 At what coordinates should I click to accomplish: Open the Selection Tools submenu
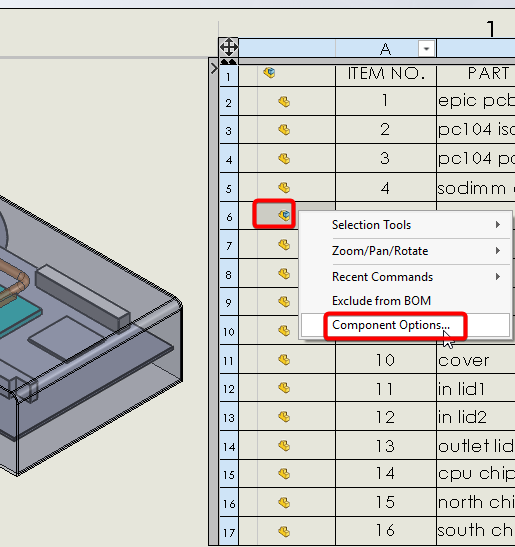pos(405,225)
